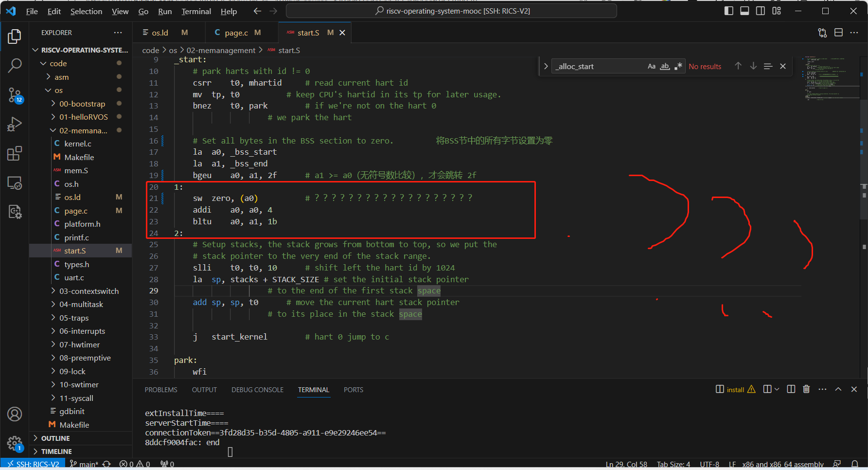Open the Explorer view in activity bar
The height and width of the screenshot is (470, 868).
tap(15, 37)
